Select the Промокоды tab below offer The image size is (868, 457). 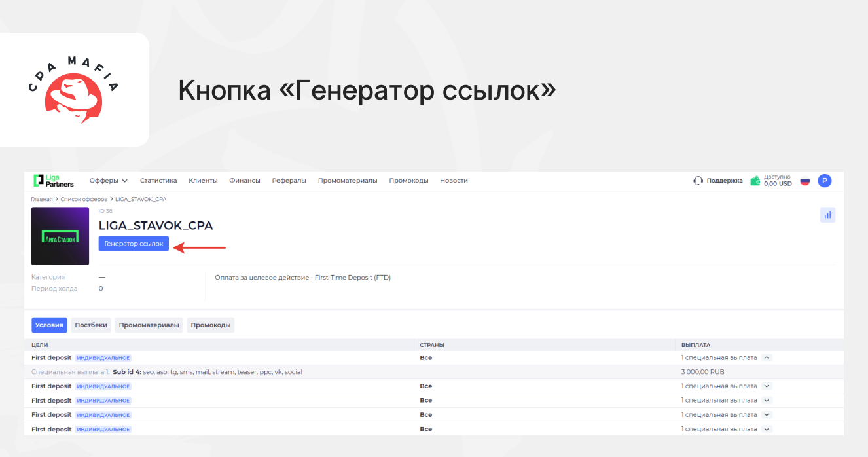click(211, 325)
